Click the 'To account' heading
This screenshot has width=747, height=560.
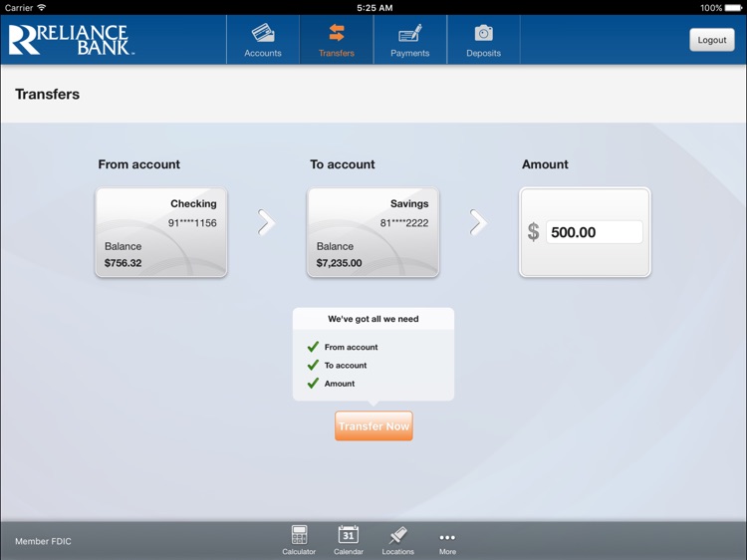(343, 164)
